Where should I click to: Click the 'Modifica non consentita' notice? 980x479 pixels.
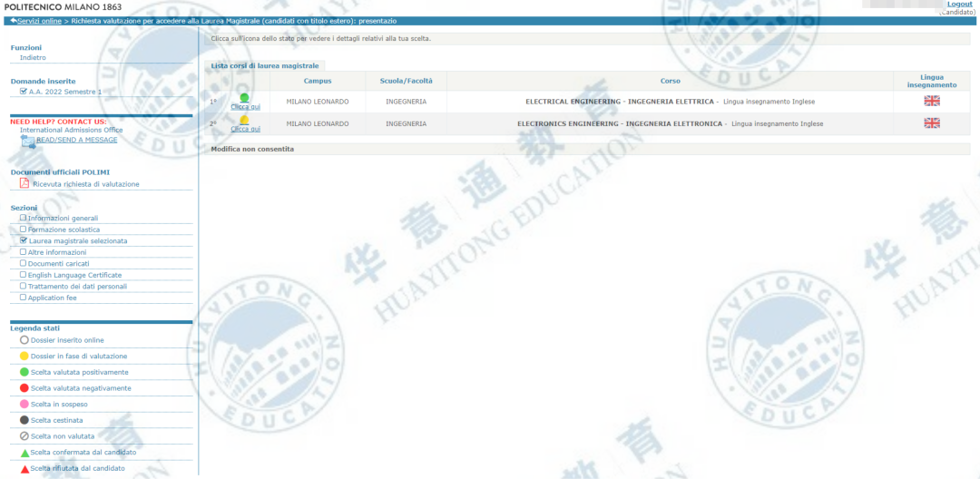252,150
